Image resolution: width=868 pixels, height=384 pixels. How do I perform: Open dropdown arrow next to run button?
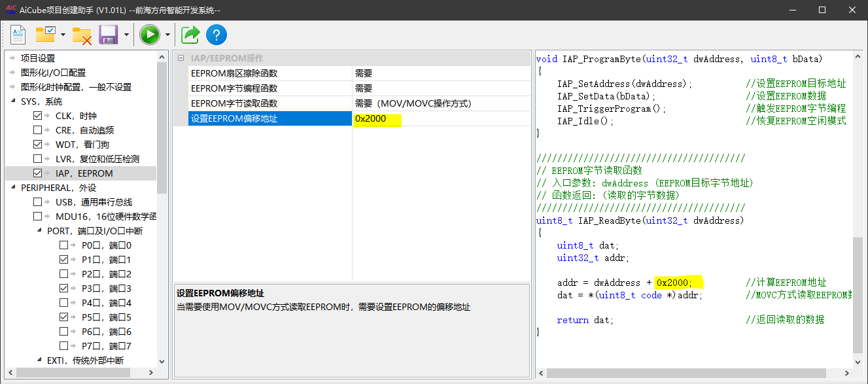click(x=167, y=35)
